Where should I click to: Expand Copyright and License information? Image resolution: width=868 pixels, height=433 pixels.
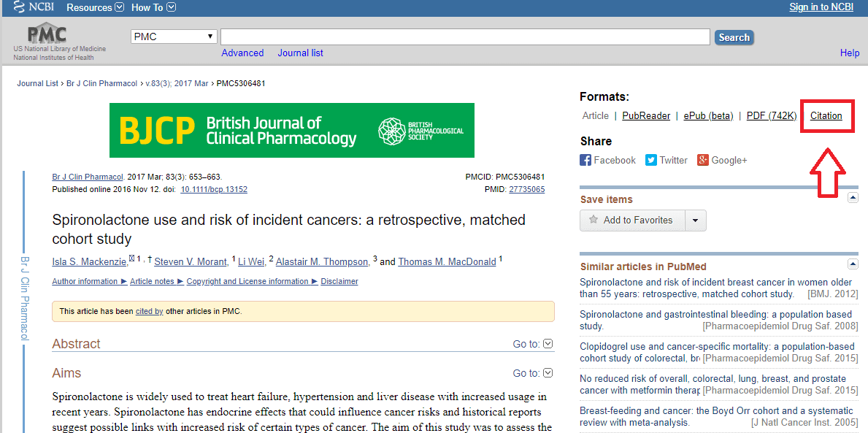click(252, 281)
